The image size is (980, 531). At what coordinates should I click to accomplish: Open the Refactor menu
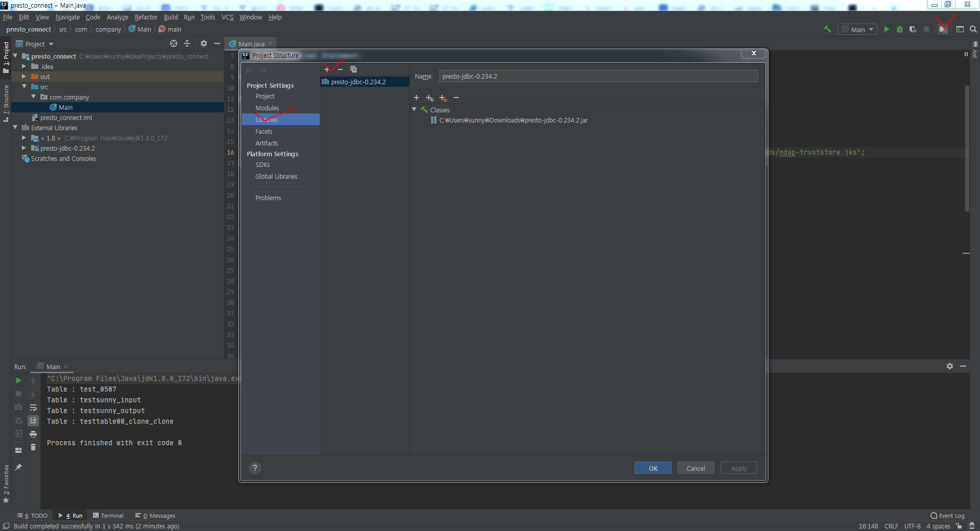coord(146,17)
